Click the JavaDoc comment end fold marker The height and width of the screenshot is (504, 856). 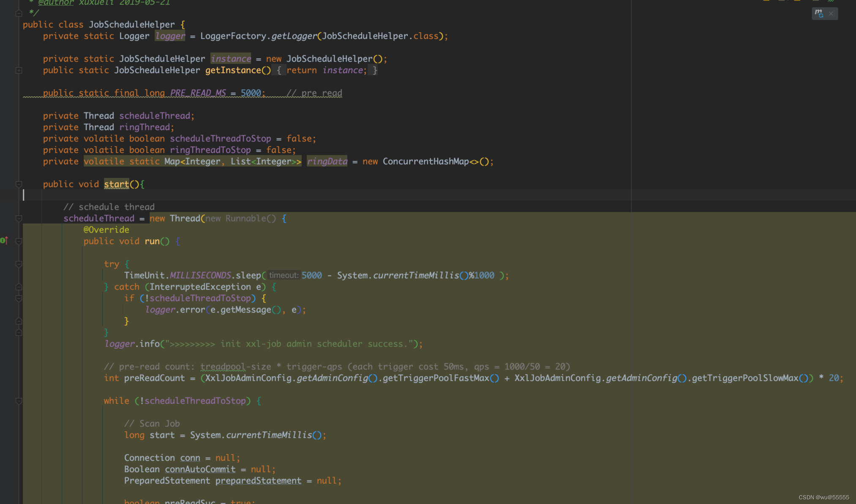(x=19, y=14)
